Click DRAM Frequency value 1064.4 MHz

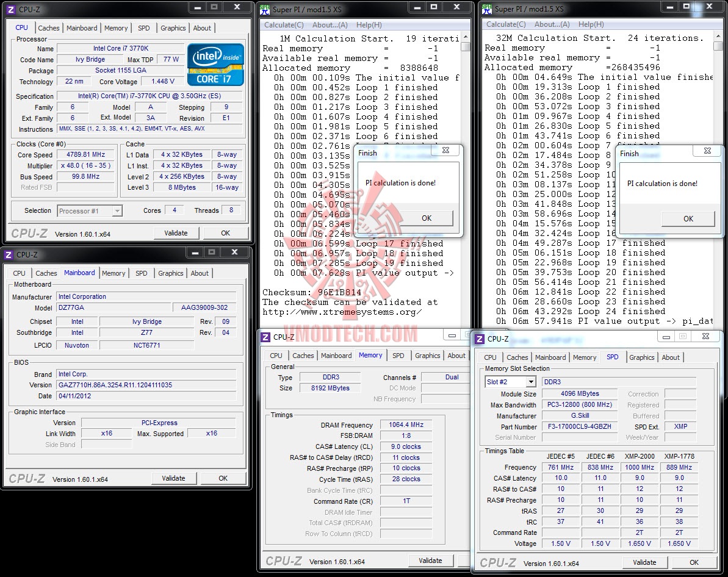point(406,425)
